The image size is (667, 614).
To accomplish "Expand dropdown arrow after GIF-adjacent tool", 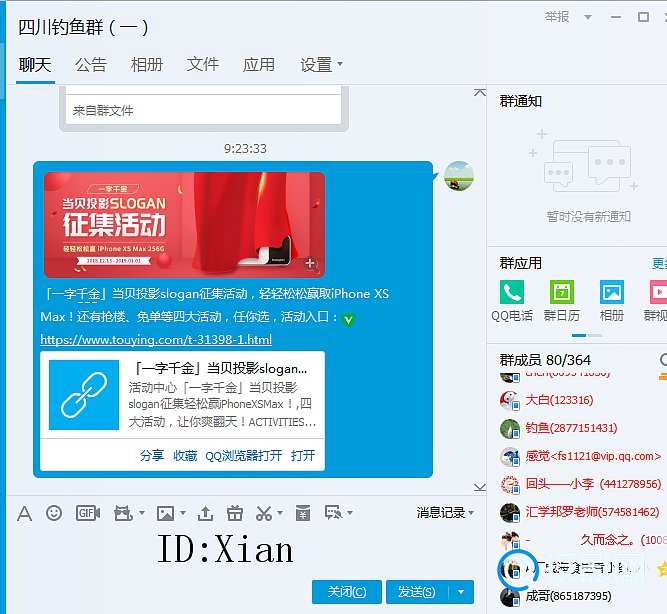I will (142, 513).
